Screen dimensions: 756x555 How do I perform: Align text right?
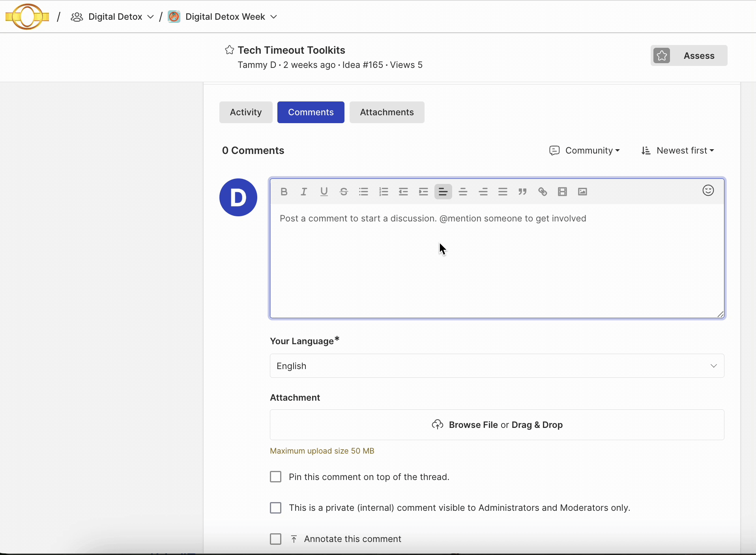pos(483,192)
